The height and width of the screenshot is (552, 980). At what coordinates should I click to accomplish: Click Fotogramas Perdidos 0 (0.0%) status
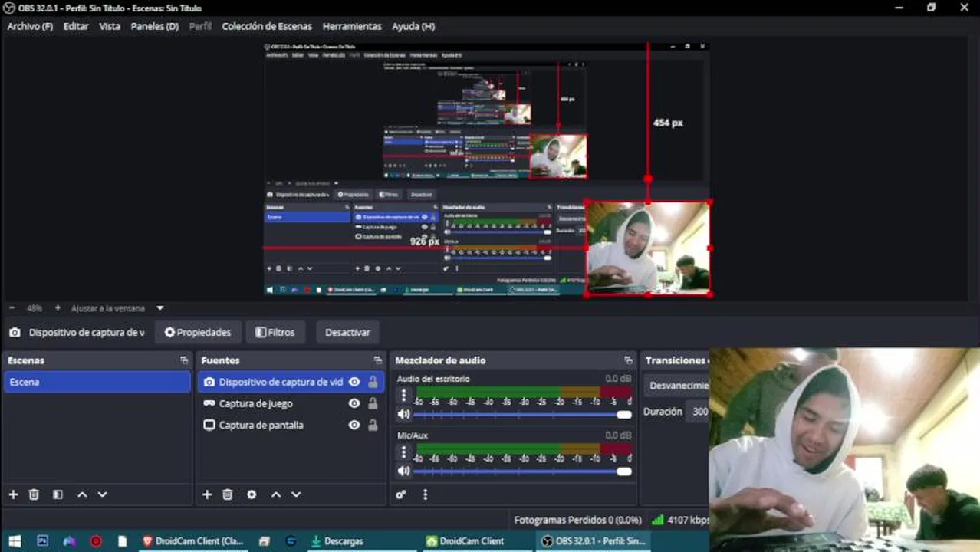(x=577, y=520)
